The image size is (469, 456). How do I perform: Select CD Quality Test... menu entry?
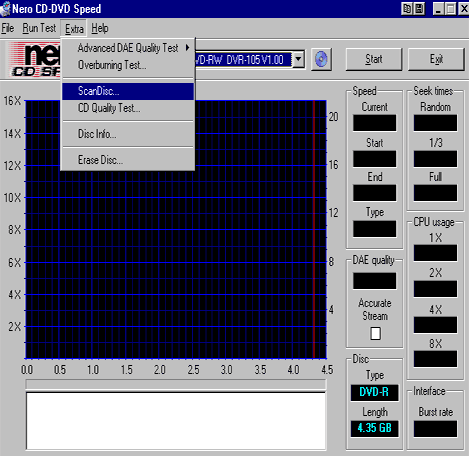(x=128, y=108)
